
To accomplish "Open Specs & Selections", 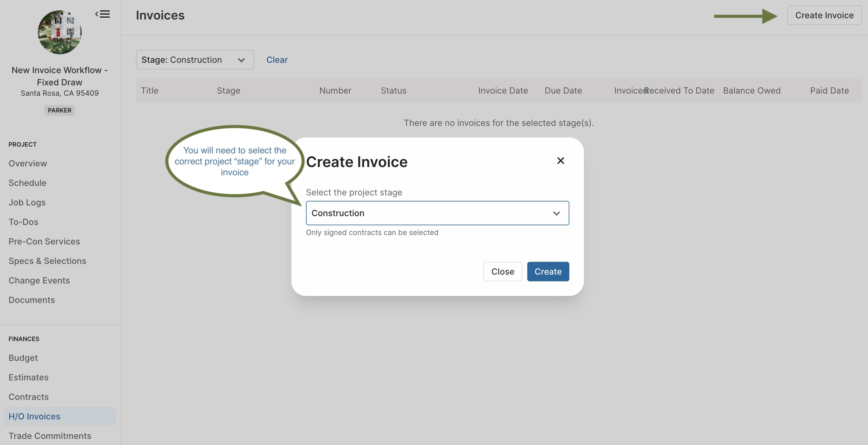I will coord(47,261).
